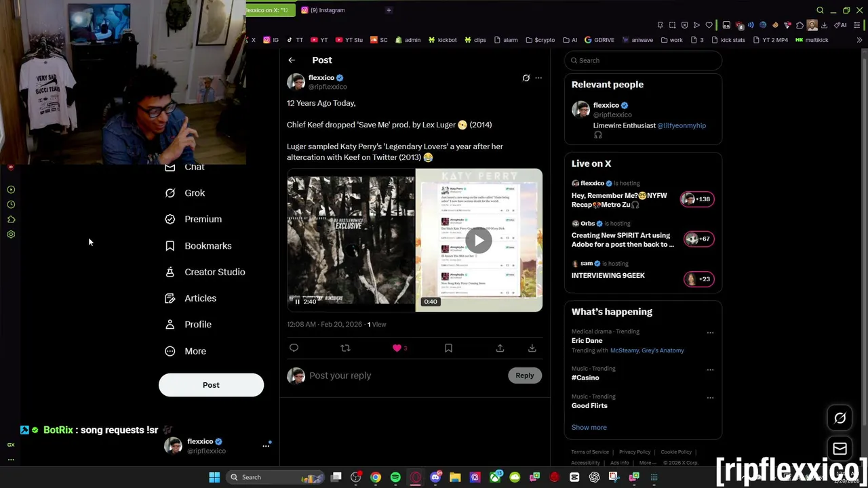Screen dimensions: 868x488
Task: Open Bookmarks in the left sidebar
Action: (198, 246)
